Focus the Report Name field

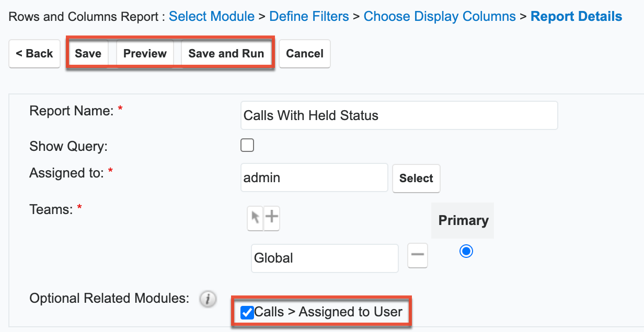pos(399,115)
